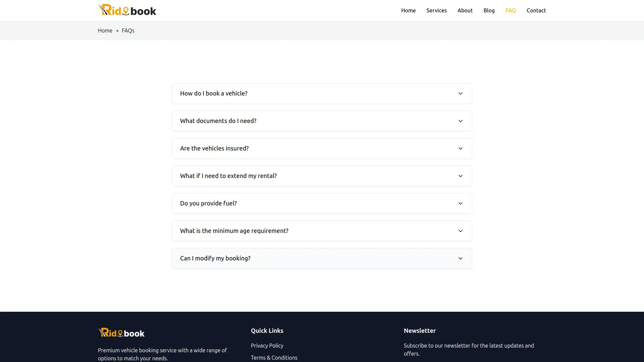Image resolution: width=644 pixels, height=362 pixels.
Task: Go to the Services nav item
Action: (x=436, y=10)
